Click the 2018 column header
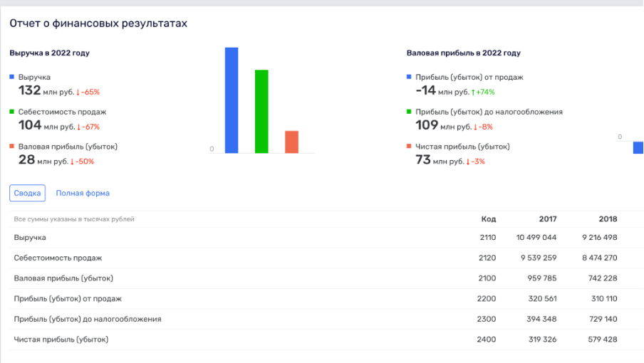644x363 pixels. point(608,219)
